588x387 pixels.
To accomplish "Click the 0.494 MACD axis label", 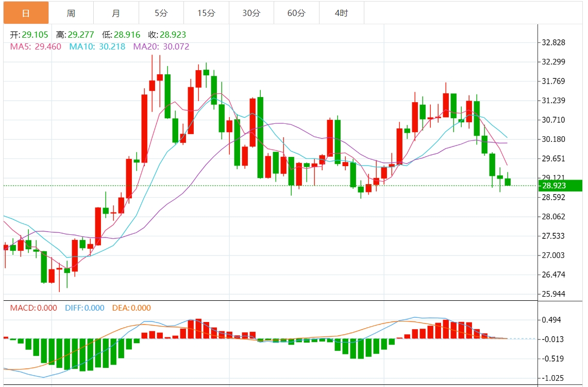I will click(551, 320).
